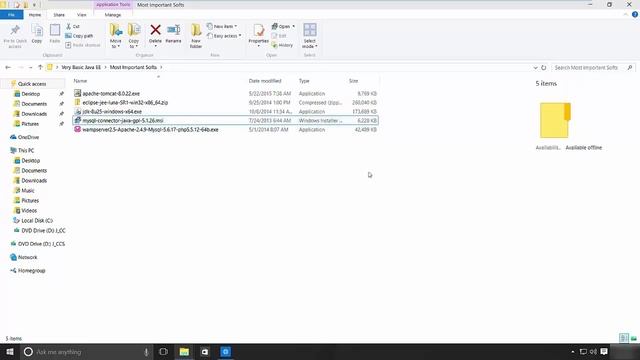Switch to the Share tab
Image resolution: width=640 pixels, height=360 pixels.
(59, 15)
